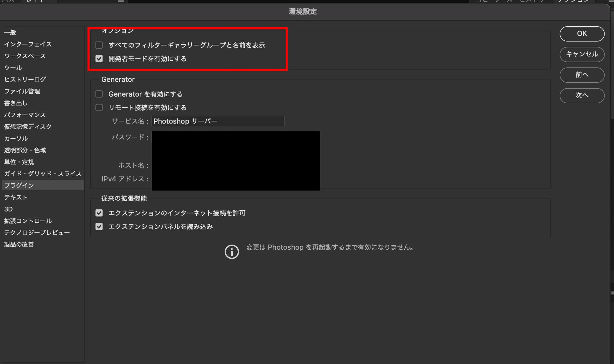
Task: Disable エクステンションのインターネット接続を許可
Action: pos(99,213)
